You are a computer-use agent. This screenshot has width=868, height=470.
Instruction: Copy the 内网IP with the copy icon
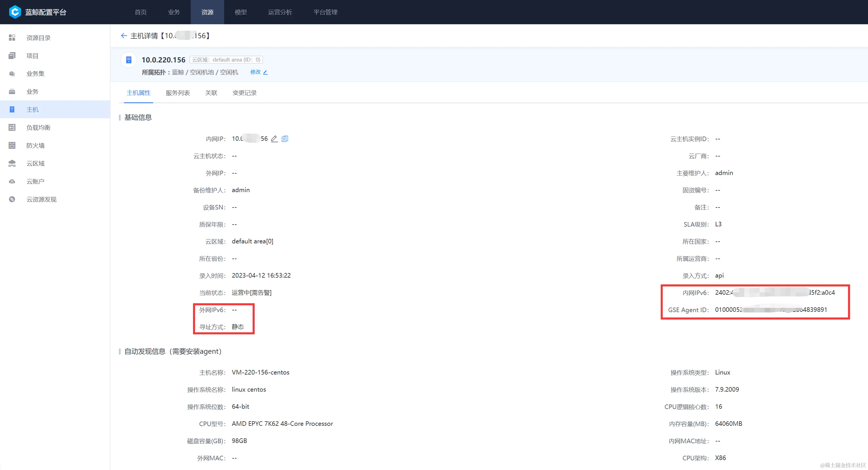[285, 139]
